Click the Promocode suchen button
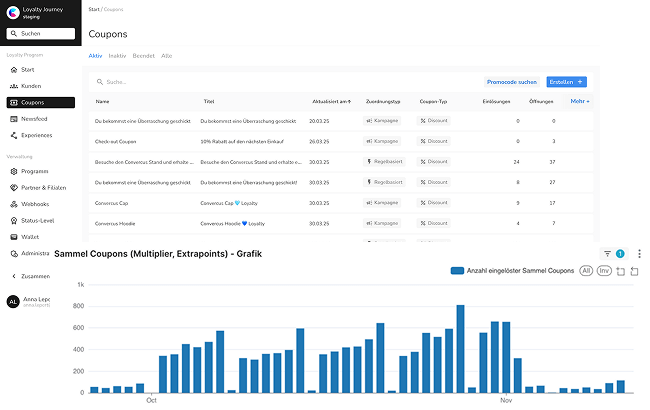The width and height of the screenshot is (650, 410). 512,82
